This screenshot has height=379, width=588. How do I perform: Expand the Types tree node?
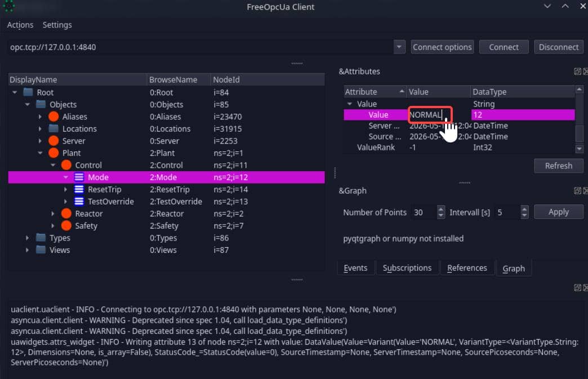28,238
